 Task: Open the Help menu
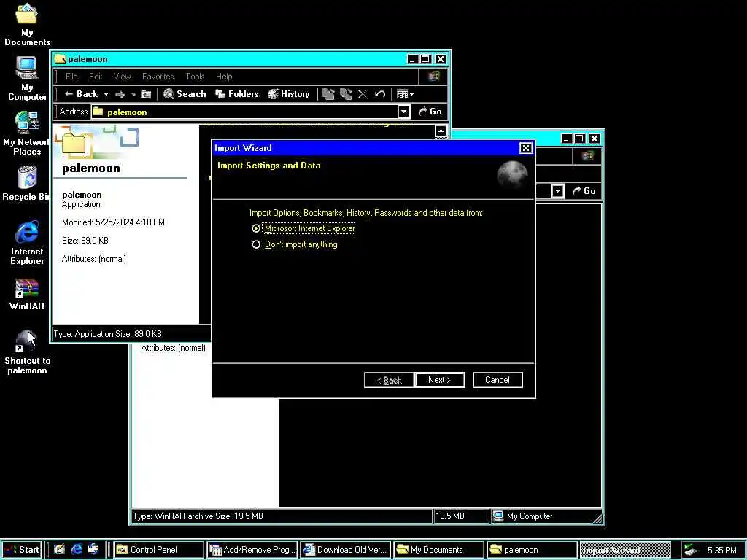click(x=224, y=76)
